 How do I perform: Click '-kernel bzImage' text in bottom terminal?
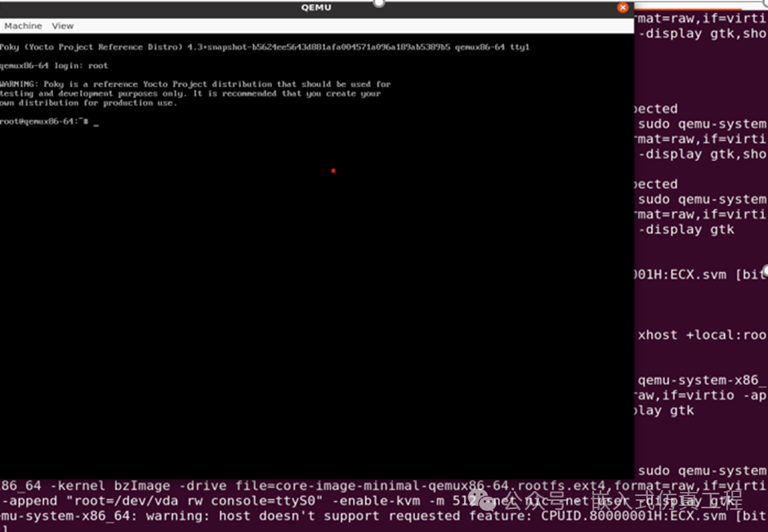pos(110,485)
